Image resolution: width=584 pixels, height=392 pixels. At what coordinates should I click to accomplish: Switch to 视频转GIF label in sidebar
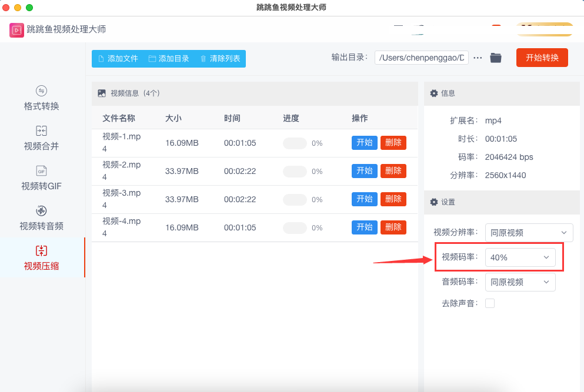tap(41, 186)
